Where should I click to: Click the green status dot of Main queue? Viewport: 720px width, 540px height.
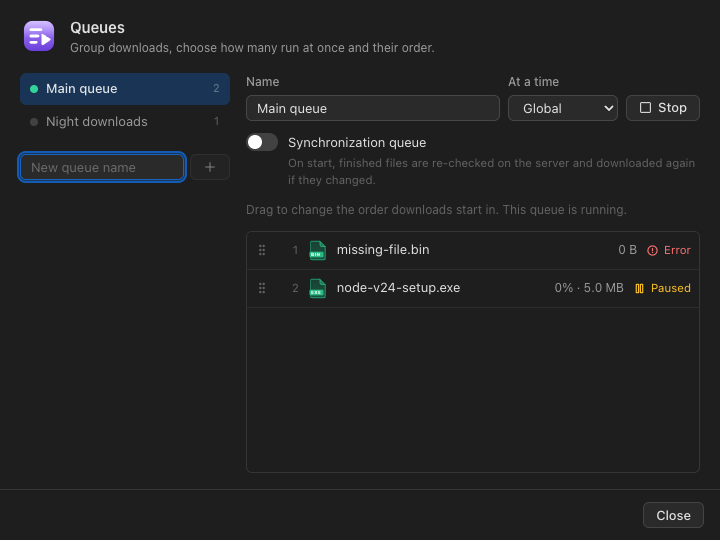click(x=34, y=89)
